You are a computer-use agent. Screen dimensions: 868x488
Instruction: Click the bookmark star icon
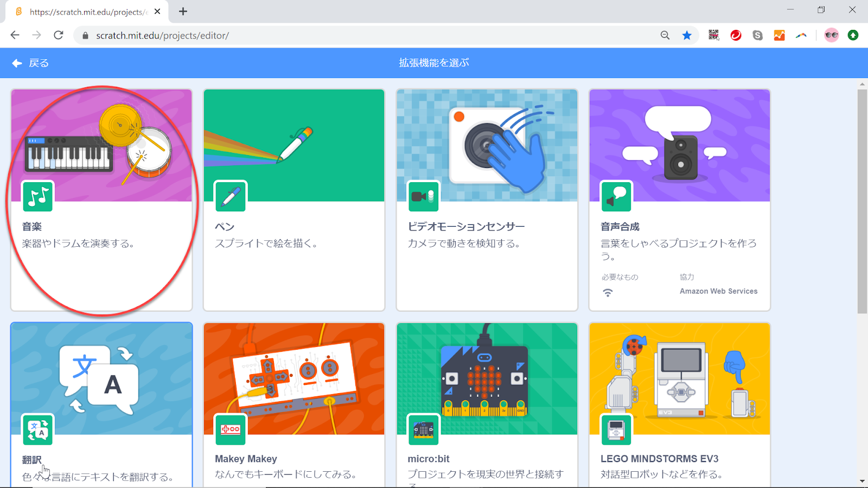687,35
